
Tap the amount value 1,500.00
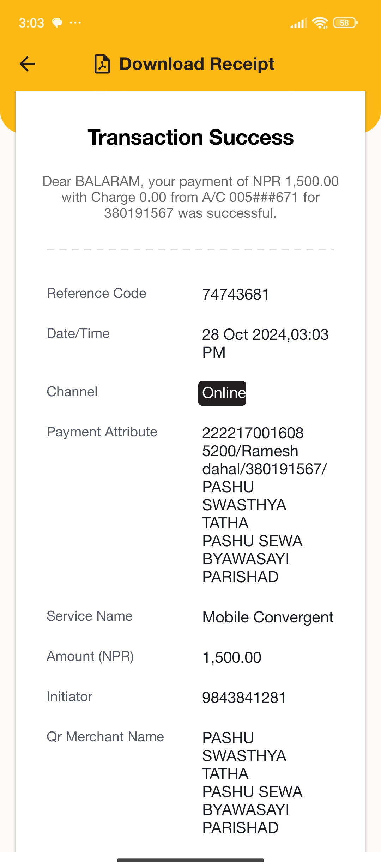click(232, 657)
